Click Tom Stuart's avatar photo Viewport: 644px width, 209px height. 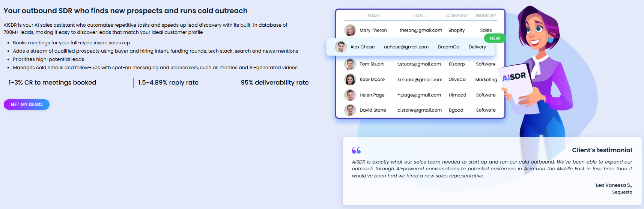(x=350, y=64)
